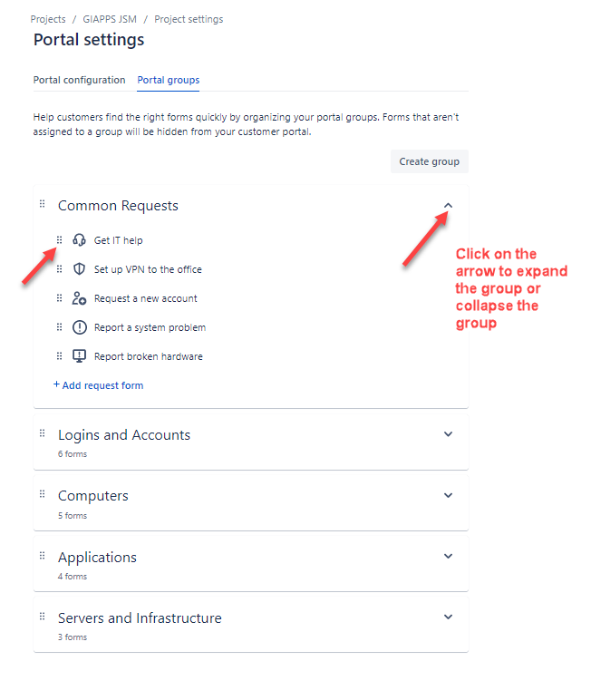
Task: Click the headset icon beside Get IT help
Action: coord(79,240)
